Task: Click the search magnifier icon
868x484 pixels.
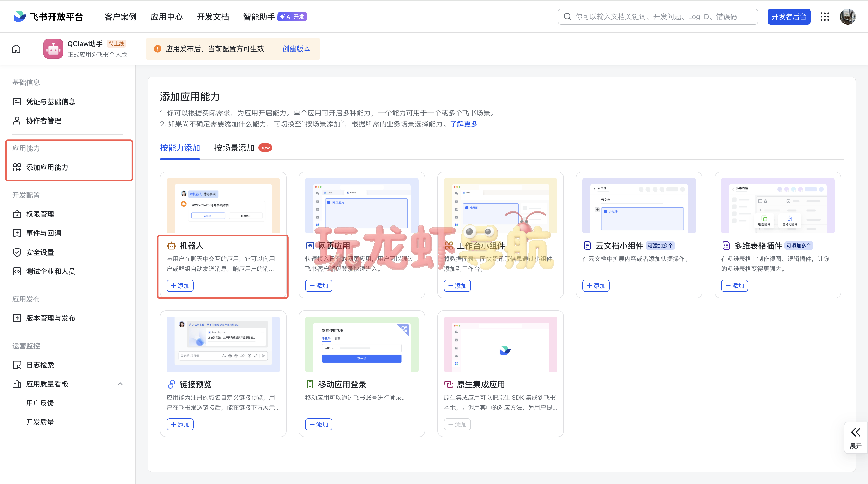Action: (567, 17)
